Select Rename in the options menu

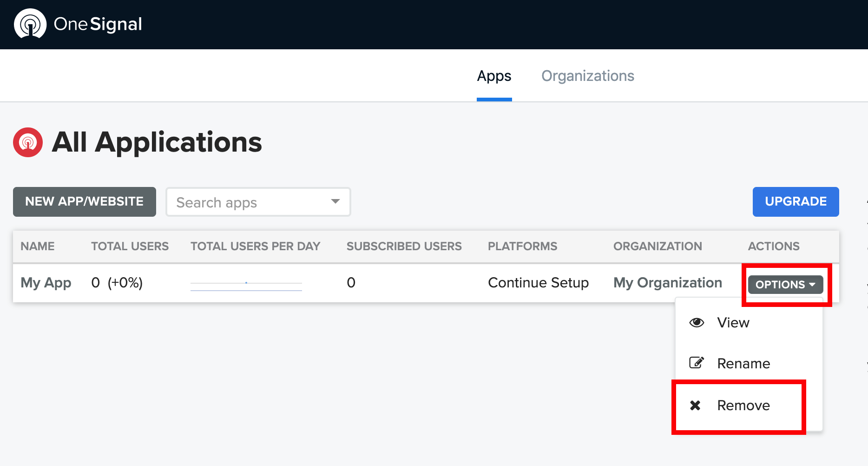tap(749, 363)
